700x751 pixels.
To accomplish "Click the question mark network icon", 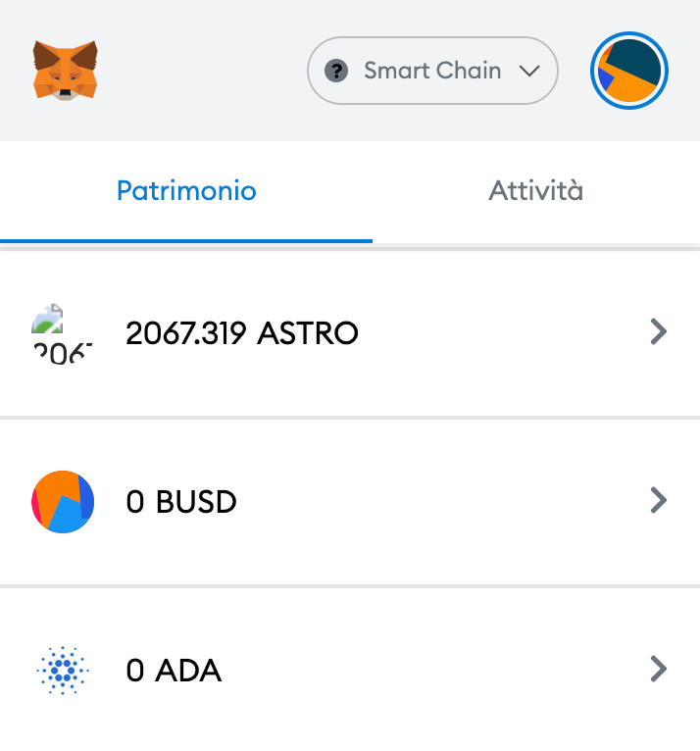I will tap(336, 71).
